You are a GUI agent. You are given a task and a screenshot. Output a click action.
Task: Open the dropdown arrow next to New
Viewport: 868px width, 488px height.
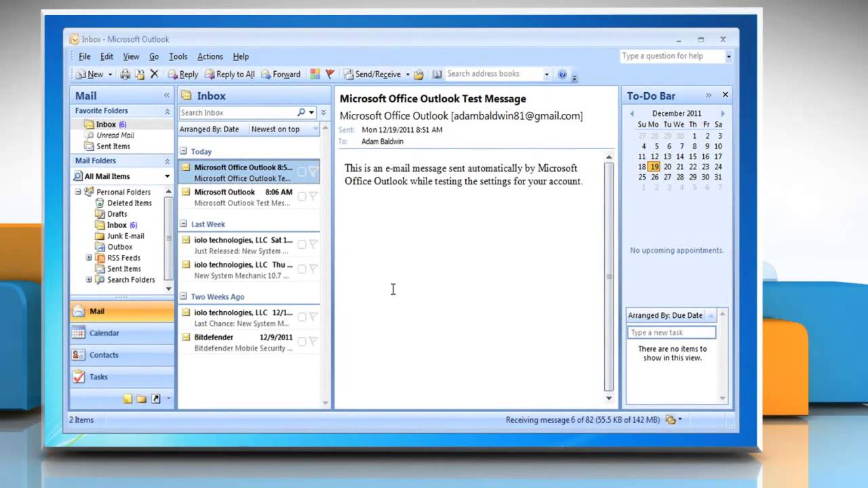coord(110,75)
